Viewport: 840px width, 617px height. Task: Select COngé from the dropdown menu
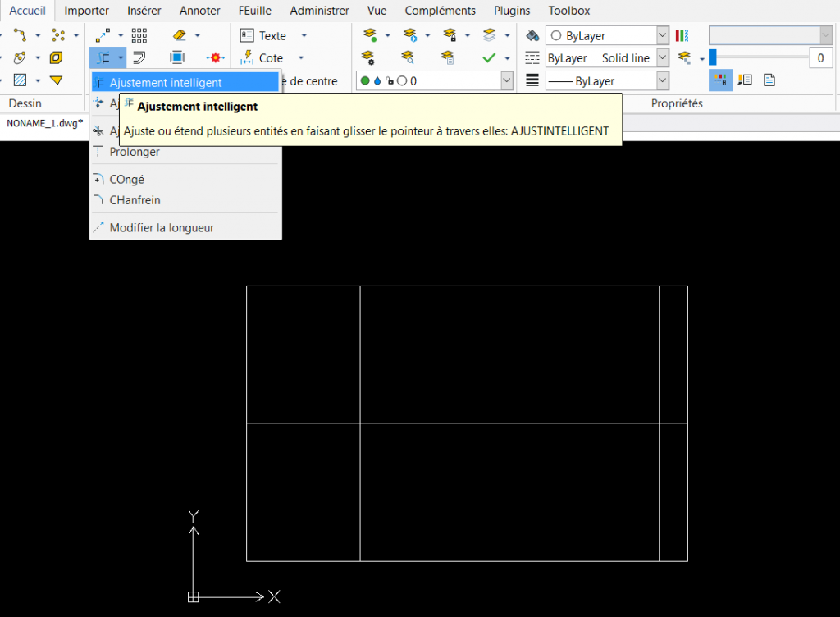point(185,180)
